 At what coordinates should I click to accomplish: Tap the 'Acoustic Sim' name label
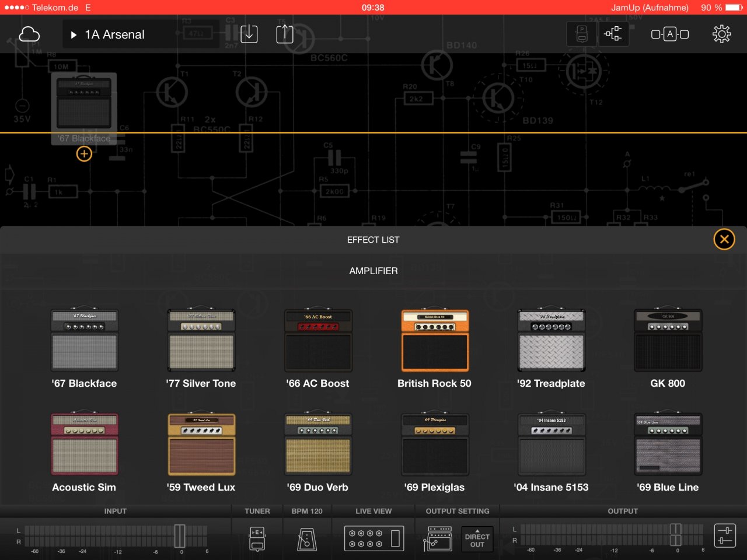point(84,487)
